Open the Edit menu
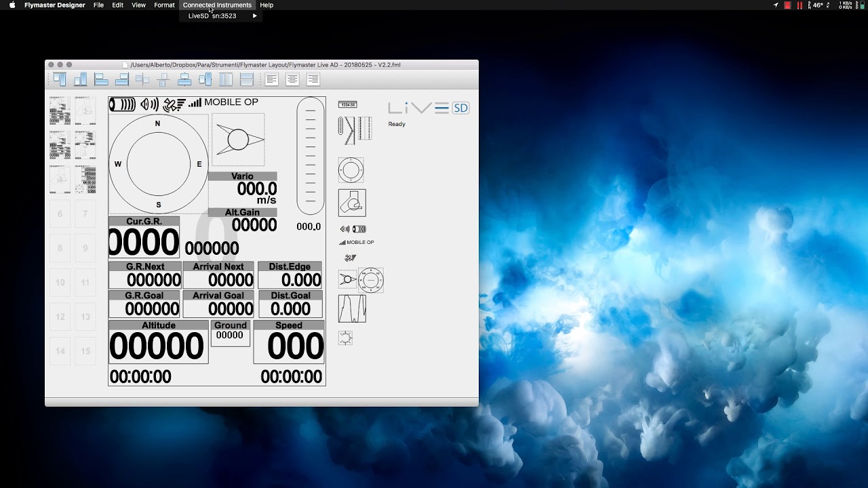Viewport: 868px width, 488px height. (118, 5)
